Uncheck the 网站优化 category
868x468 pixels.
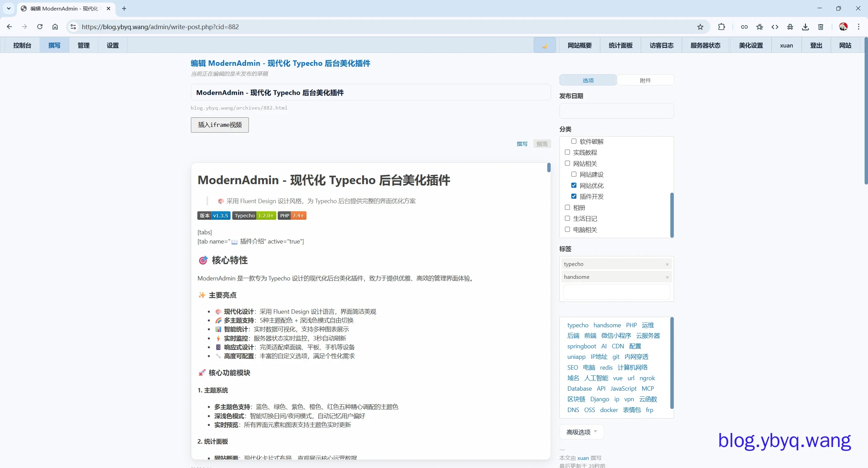tap(574, 185)
